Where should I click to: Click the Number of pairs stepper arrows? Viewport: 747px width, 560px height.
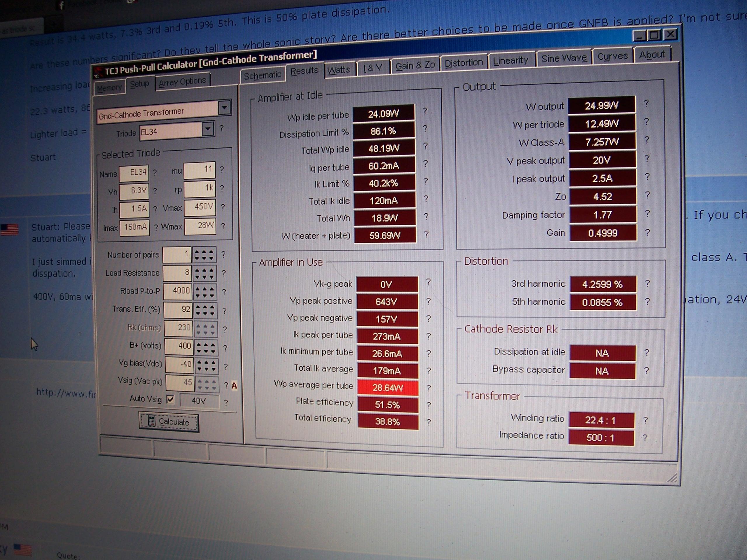point(204,255)
